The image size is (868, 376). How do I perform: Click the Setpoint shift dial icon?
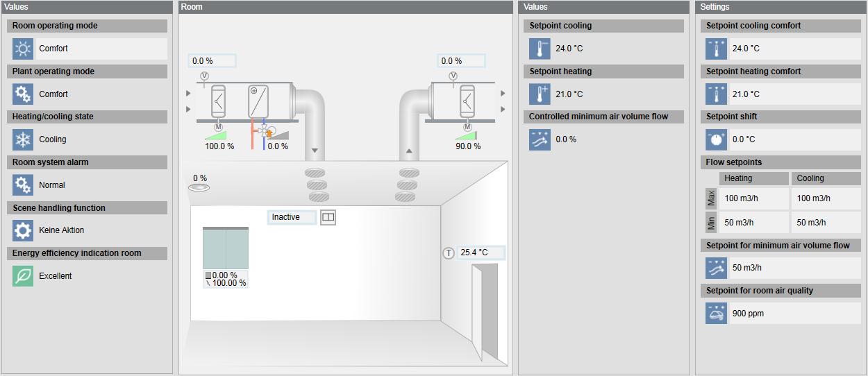(x=716, y=139)
